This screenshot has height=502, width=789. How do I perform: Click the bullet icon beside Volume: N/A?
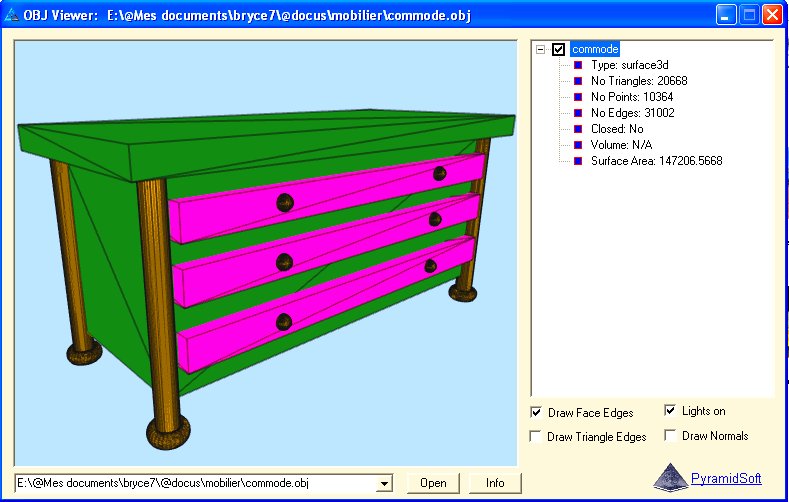[578, 145]
